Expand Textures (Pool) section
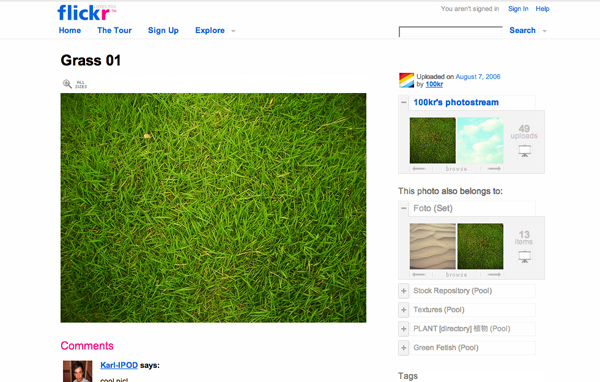This screenshot has width=600, height=382. tap(403, 310)
